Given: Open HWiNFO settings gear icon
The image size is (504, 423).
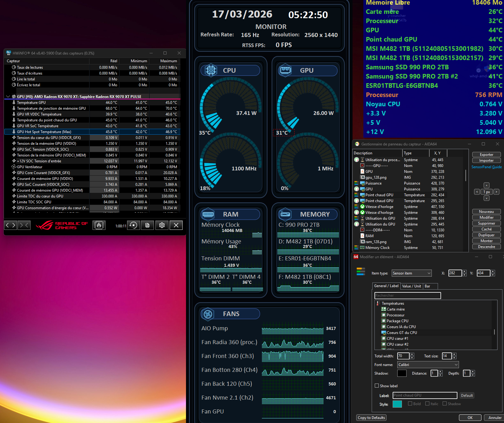Looking at the screenshot, I should (x=162, y=225).
